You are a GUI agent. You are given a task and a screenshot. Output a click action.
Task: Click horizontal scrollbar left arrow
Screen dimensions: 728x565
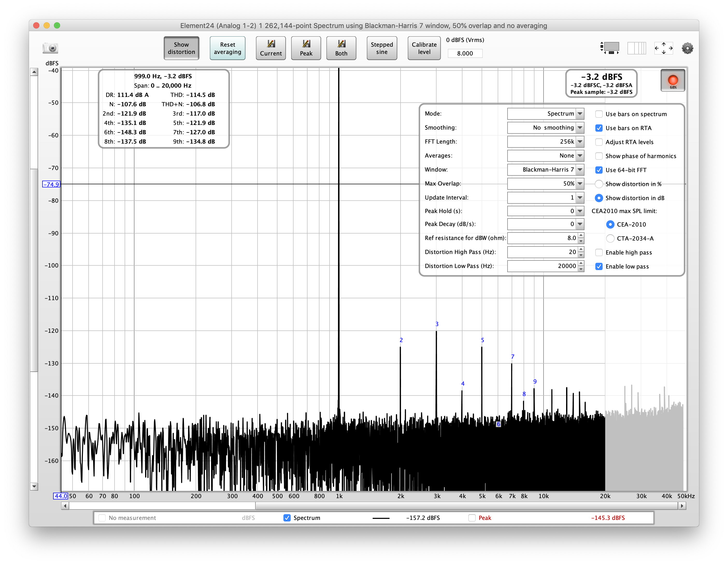pos(65,506)
